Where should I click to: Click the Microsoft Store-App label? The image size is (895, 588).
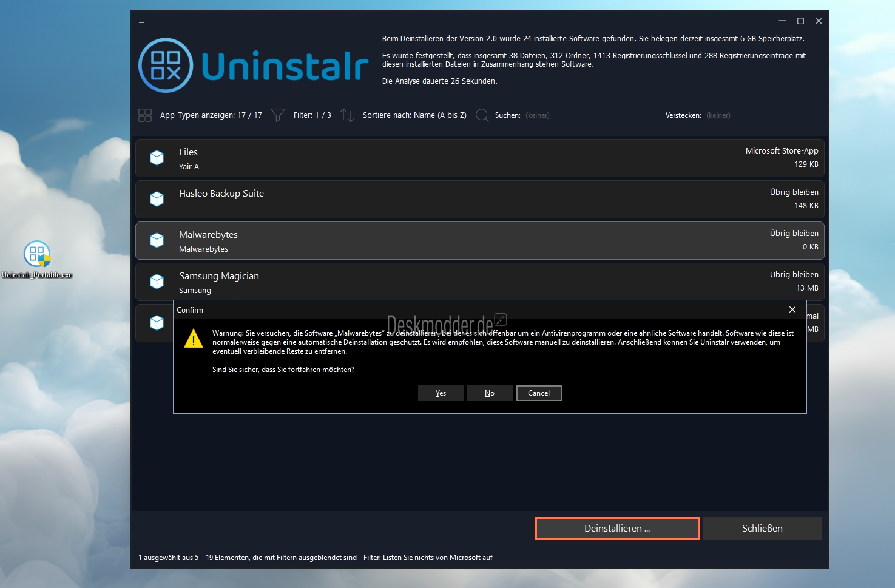[x=782, y=151]
